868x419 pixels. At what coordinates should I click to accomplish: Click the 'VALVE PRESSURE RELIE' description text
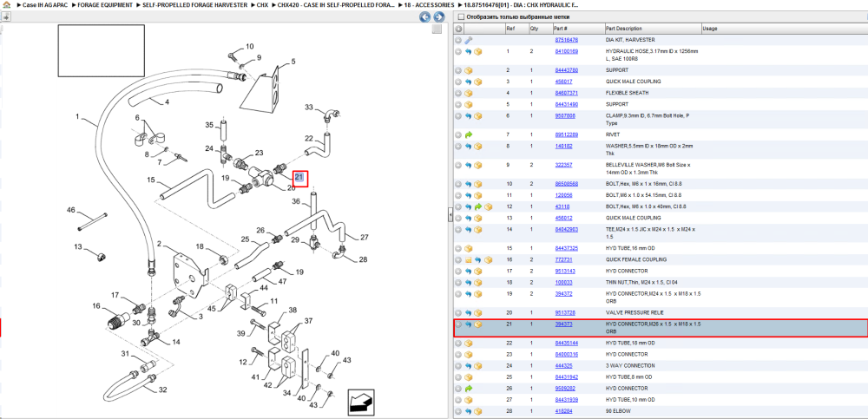click(635, 312)
